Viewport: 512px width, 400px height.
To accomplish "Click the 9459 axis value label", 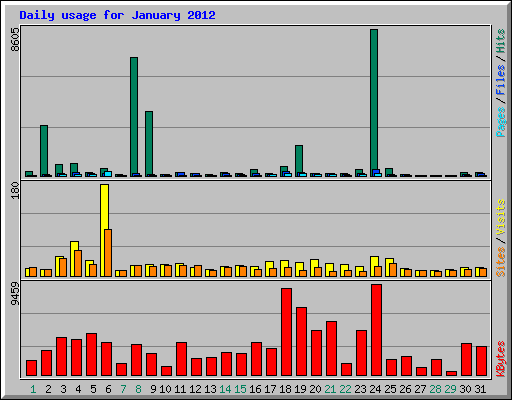I will (15, 294).
